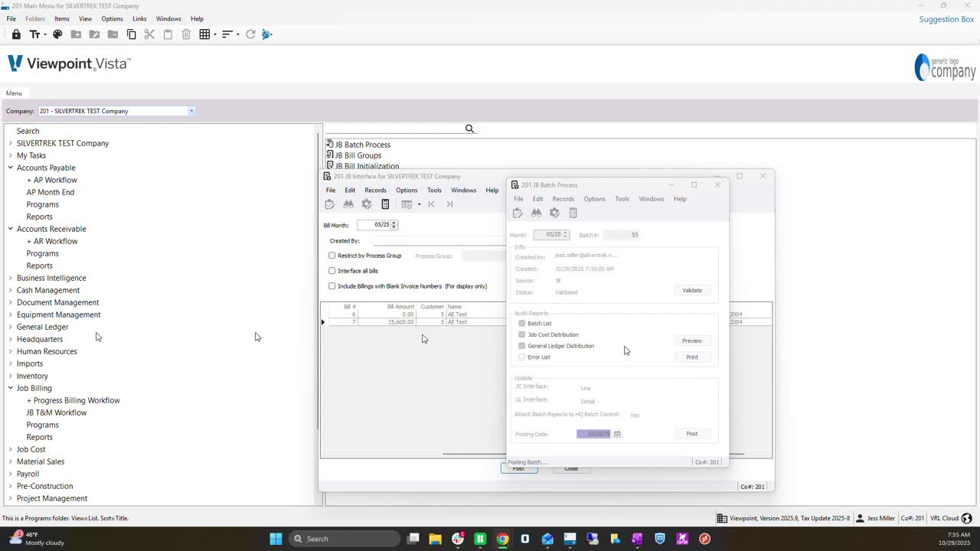Click the remove folder toolbar icon
980x551 pixels.
(x=113, y=34)
